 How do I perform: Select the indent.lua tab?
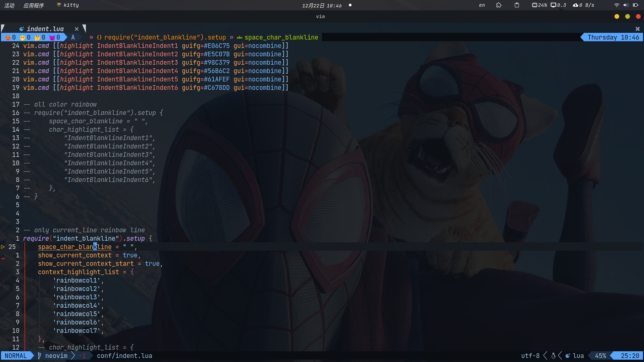pyautogui.click(x=45, y=29)
